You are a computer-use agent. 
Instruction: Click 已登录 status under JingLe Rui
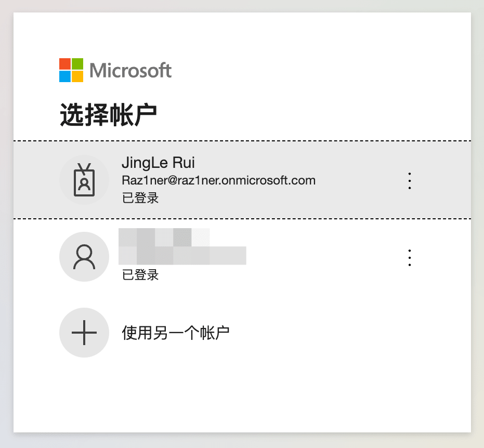point(140,198)
